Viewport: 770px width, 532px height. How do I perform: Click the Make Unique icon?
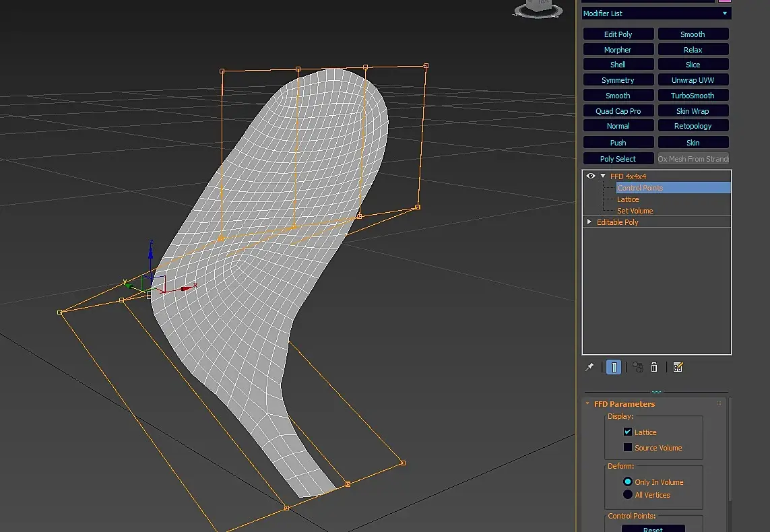coord(637,367)
